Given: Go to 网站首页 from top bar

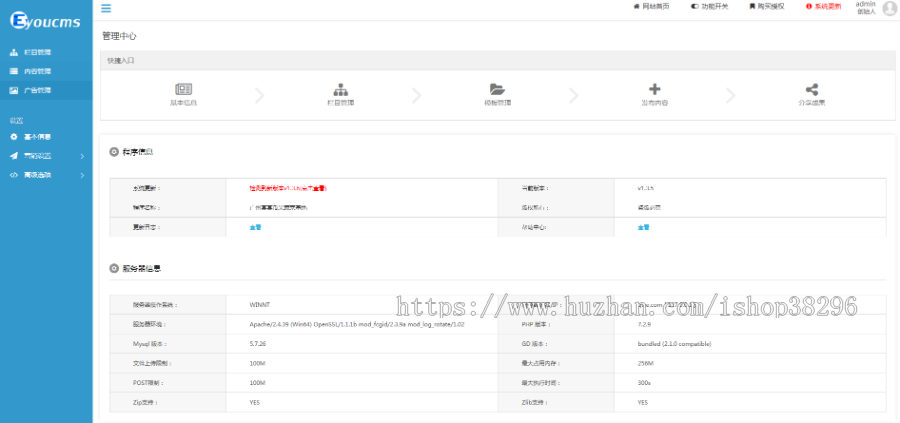Looking at the screenshot, I should point(651,6).
